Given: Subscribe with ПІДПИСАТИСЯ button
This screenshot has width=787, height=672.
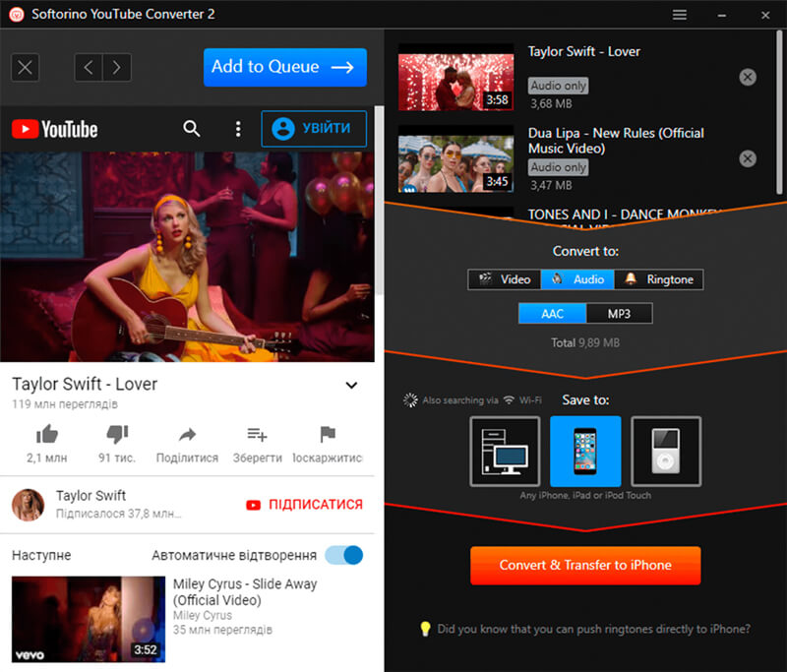Looking at the screenshot, I should coord(304,505).
